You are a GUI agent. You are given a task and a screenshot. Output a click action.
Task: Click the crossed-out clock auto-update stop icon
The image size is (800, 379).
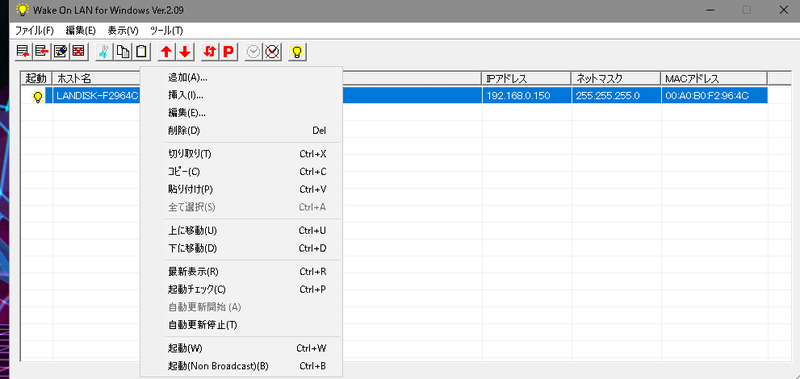(x=272, y=52)
